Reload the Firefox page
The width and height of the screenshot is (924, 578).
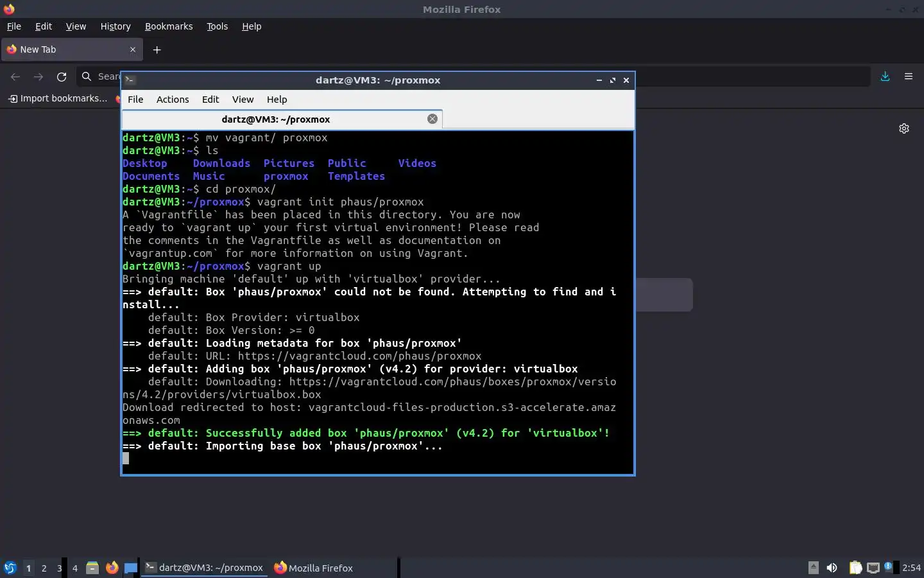point(62,76)
